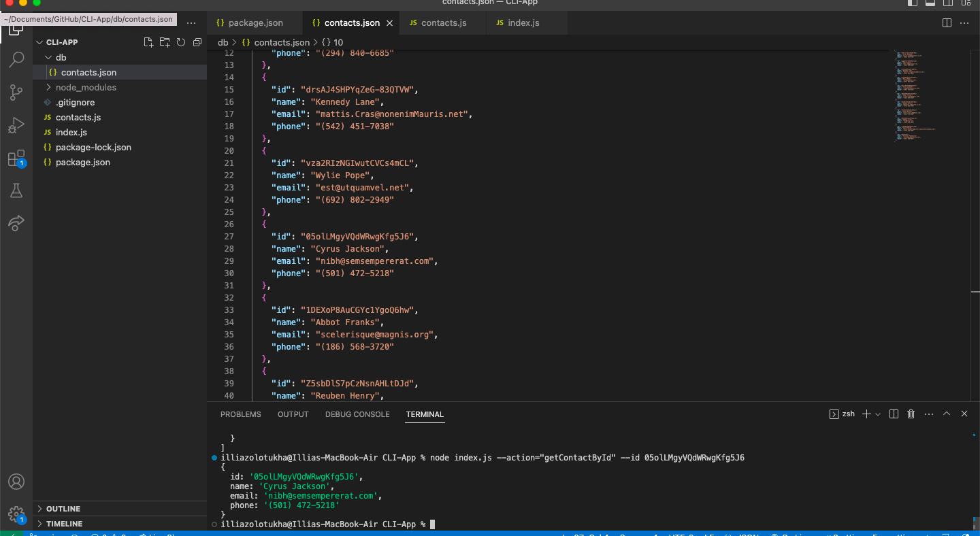Open the new terminal launch profile dropdown
This screenshot has width=980, height=536.
point(878,414)
